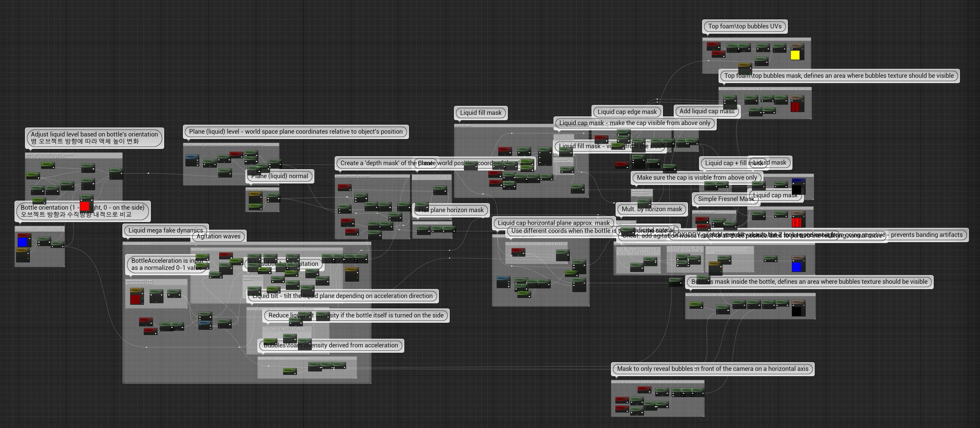Select the 'Liquid fill mask' comment bubble
The width and height of the screenshot is (980, 428).
[481, 112]
